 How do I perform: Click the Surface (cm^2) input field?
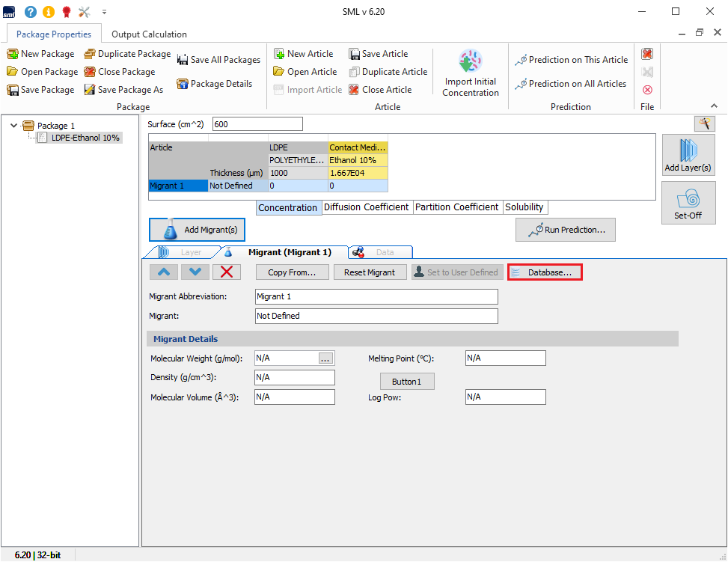pos(257,123)
